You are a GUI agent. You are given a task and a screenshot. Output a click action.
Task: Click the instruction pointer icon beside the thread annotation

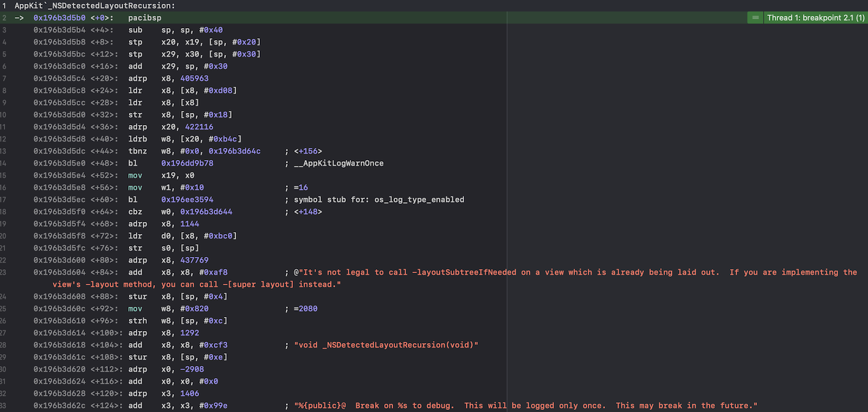tap(755, 18)
